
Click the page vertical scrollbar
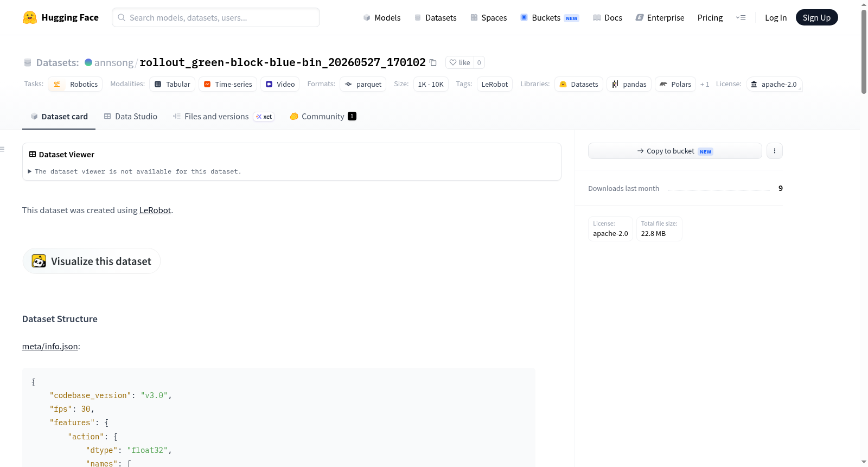[864, 52]
